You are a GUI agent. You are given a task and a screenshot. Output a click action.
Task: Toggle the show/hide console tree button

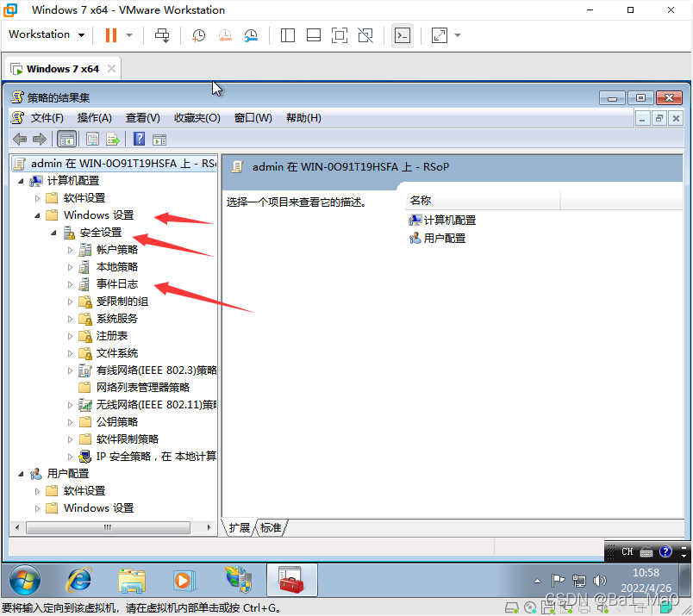[67, 140]
